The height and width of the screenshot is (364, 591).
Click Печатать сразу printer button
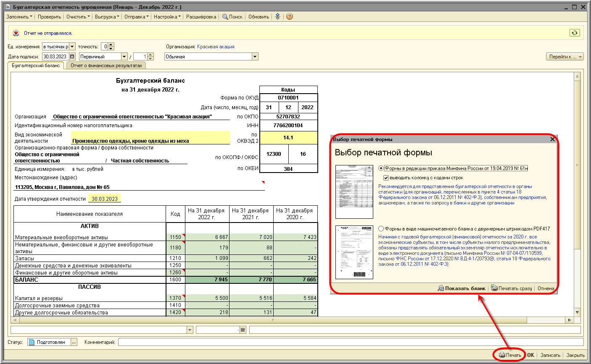(512, 288)
